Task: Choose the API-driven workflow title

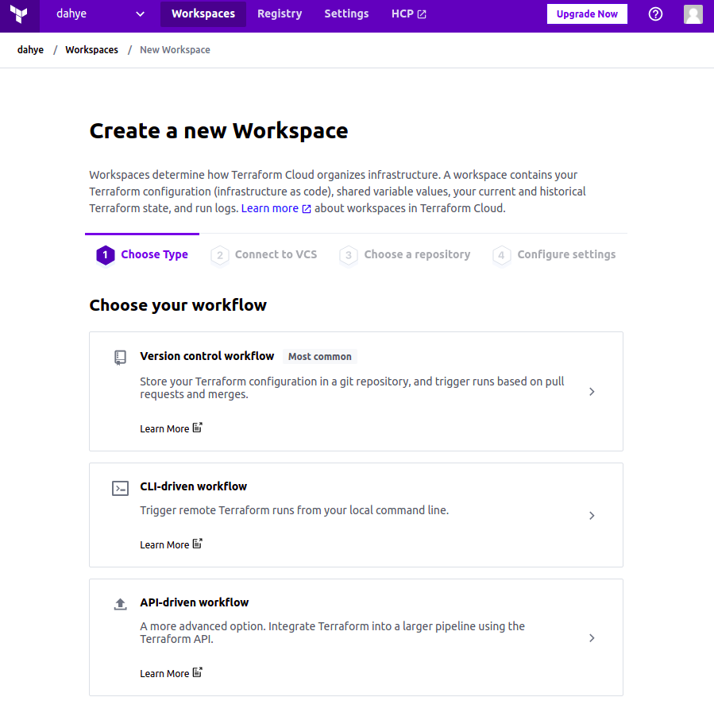Action: (195, 602)
